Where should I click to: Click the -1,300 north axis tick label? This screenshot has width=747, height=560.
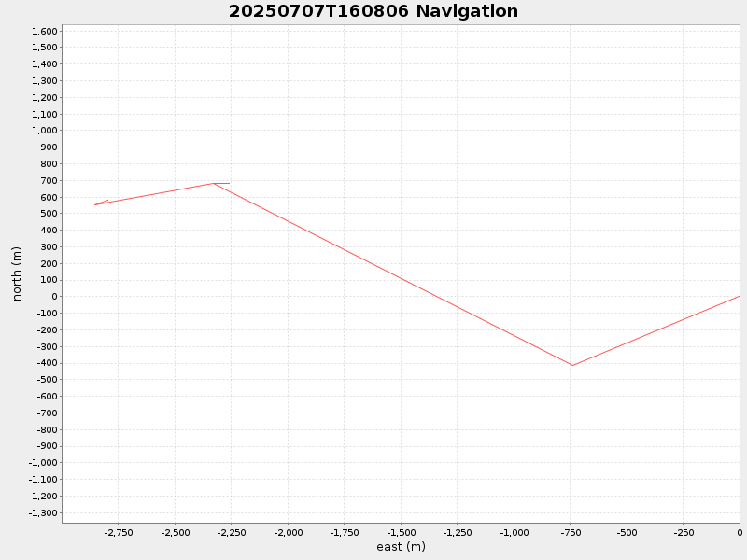pyautogui.click(x=43, y=512)
